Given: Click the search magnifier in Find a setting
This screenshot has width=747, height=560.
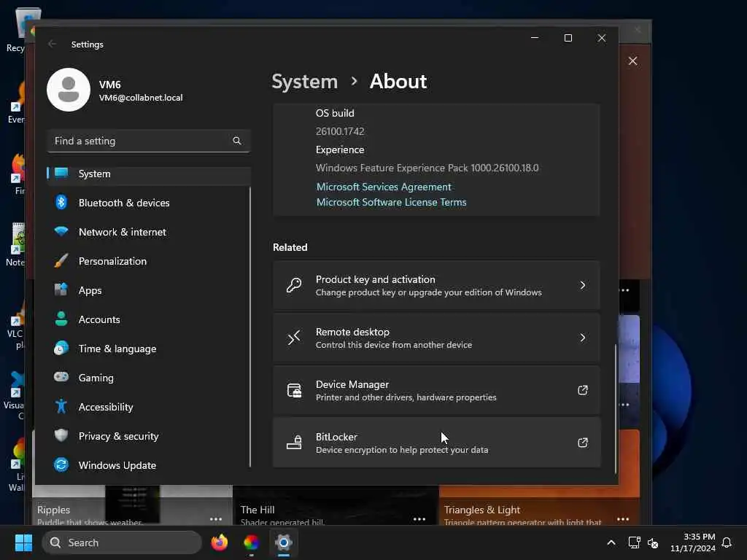Looking at the screenshot, I should click(237, 141).
